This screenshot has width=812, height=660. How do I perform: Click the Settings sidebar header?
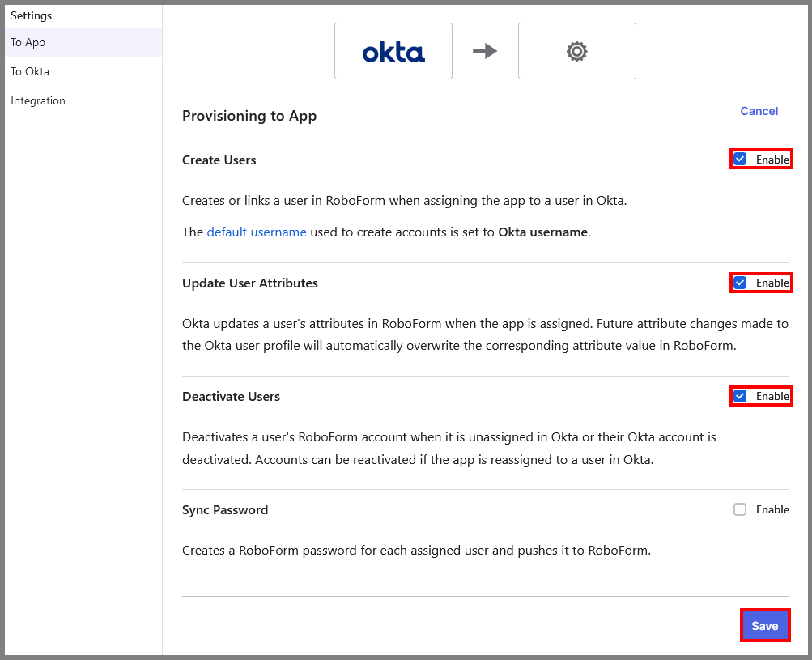click(x=32, y=15)
